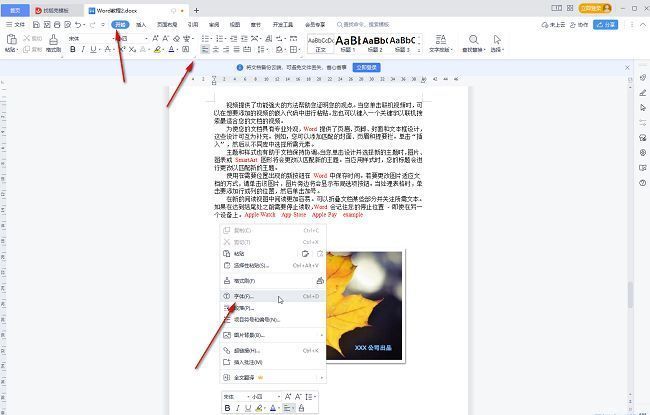
Task: Click the decrease indent icon
Action: (234, 39)
